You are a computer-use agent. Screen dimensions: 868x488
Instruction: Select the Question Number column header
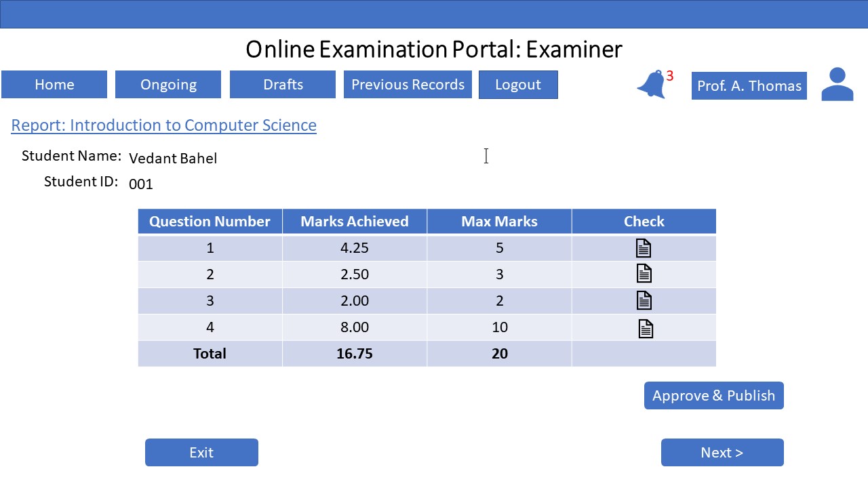coord(210,222)
